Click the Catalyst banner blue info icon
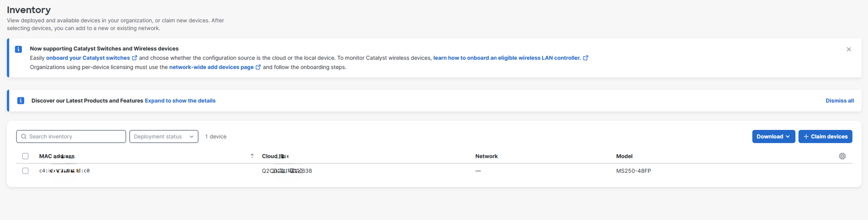 [x=19, y=49]
